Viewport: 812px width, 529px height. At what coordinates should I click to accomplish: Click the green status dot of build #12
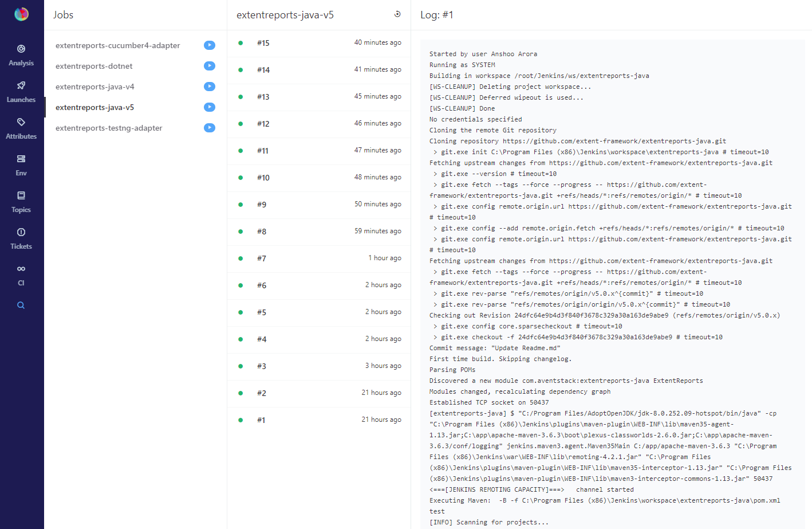click(x=241, y=124)
